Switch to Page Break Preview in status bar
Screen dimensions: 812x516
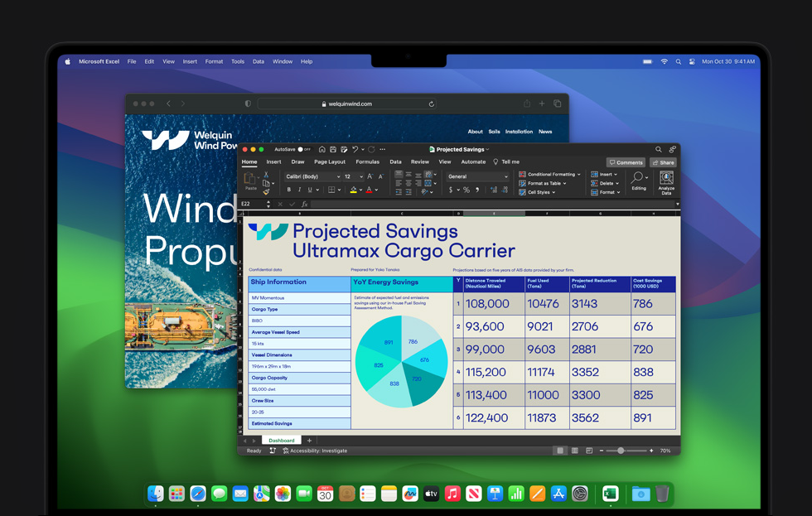[589, 451]
